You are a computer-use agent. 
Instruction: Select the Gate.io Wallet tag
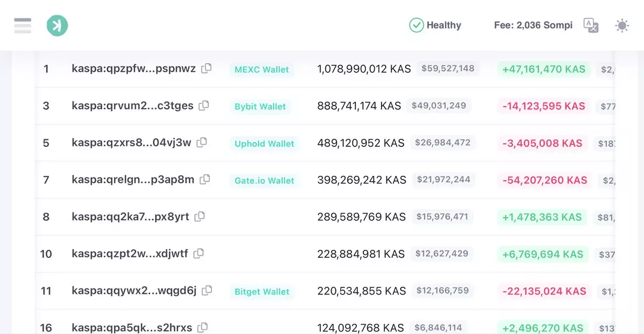click(x=264, y=181)
